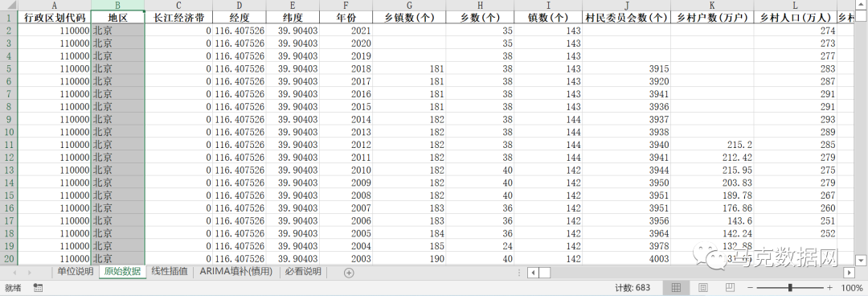Click vertical scrollbar down arrow

pos(861,260)
